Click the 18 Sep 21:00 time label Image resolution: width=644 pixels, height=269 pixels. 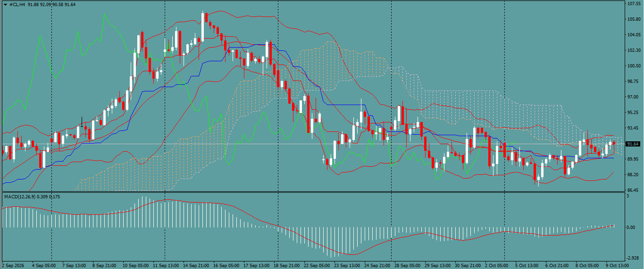pos(286,266)
